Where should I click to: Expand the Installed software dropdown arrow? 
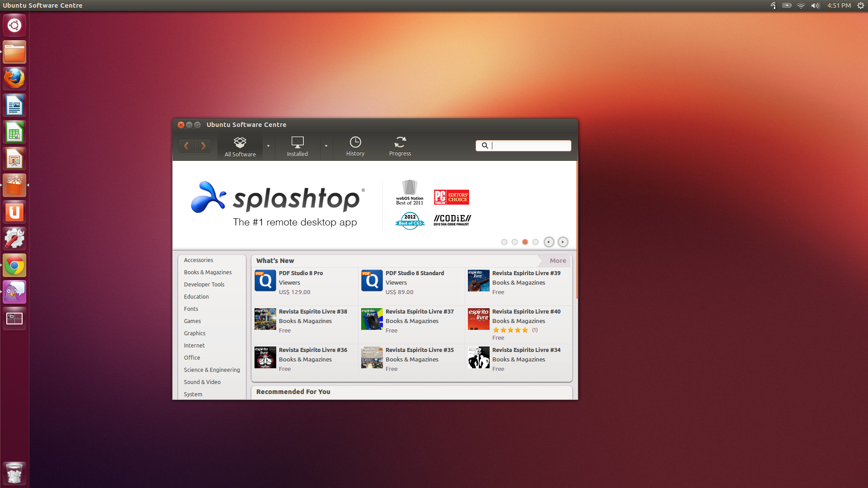coord(326,145)
